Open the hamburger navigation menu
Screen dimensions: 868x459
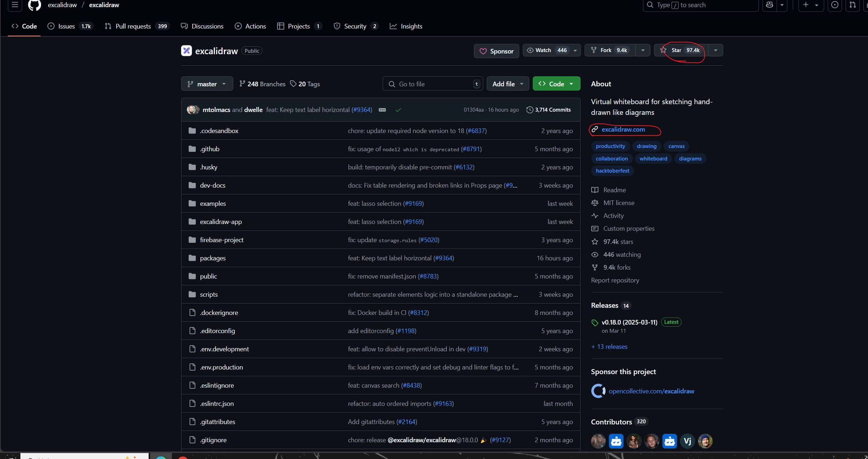click(15, 5)
